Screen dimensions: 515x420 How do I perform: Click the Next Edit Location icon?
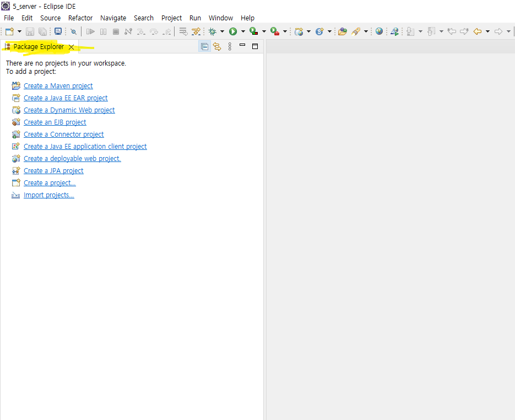pyautogui.click(x=464, y=31)
